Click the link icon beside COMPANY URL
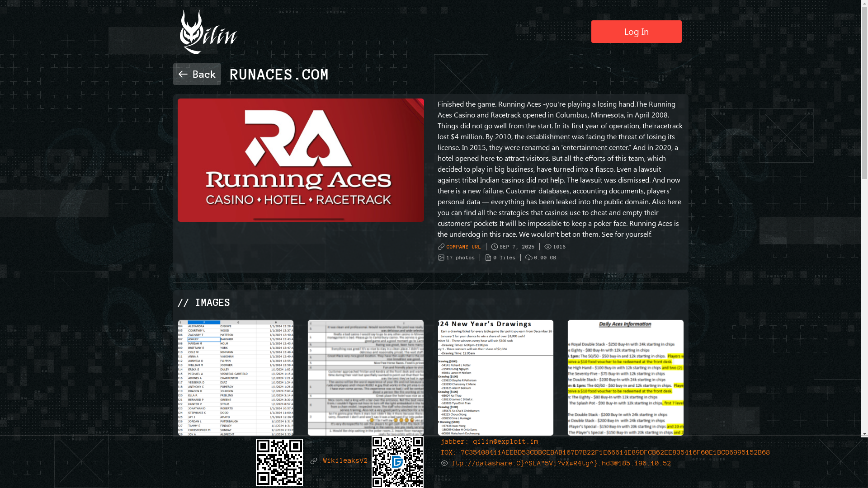The height and width of the screenshot is (488, 868). pos(441,247)
